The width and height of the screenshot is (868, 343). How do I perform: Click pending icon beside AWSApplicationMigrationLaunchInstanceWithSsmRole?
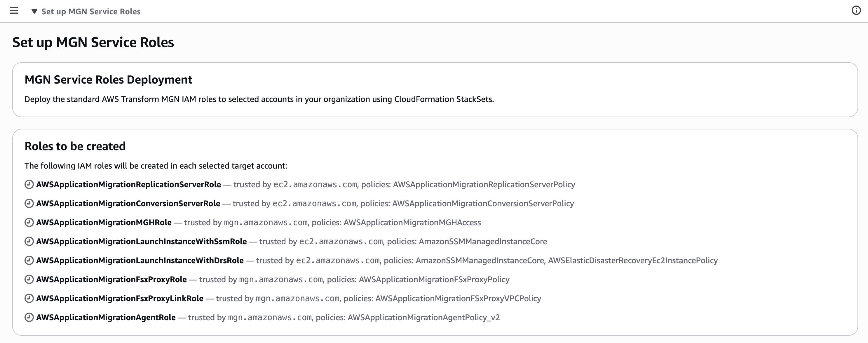click(x=29, y=242)
